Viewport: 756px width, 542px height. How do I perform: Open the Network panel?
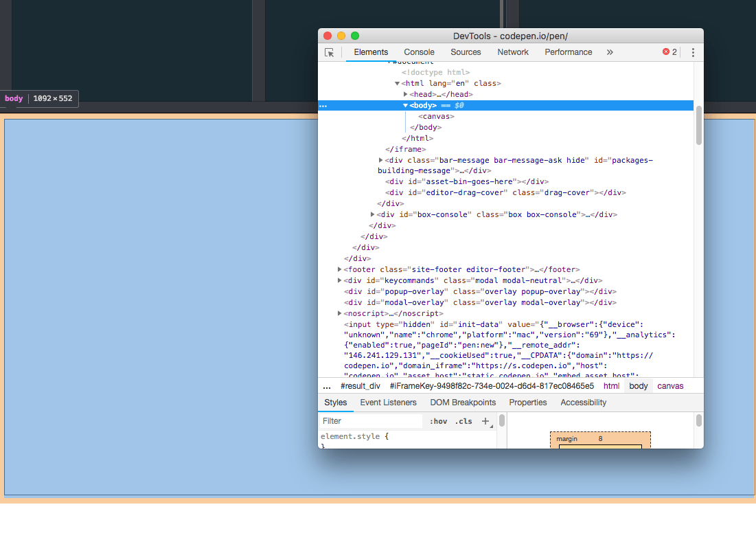512,52
